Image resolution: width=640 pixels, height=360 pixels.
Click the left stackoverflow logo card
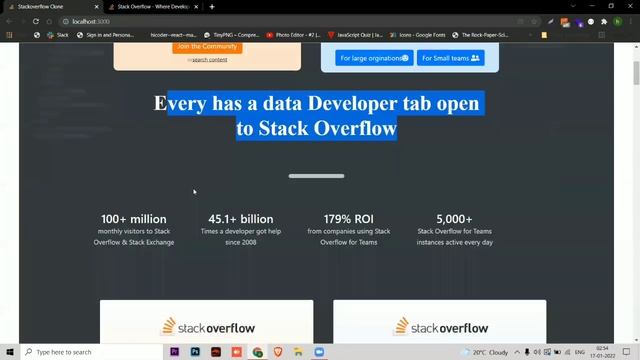207,322
